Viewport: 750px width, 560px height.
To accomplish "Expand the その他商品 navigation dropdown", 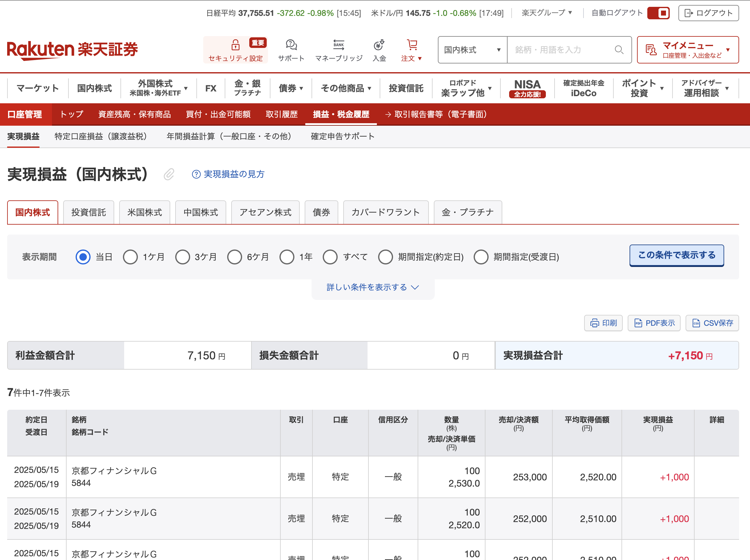I will (x=346, y=88).
